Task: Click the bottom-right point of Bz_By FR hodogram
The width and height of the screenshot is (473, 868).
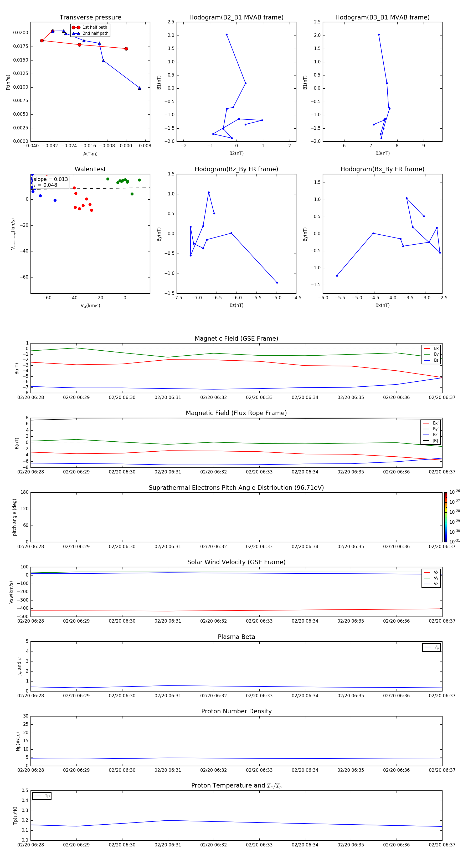Action: 277,282
